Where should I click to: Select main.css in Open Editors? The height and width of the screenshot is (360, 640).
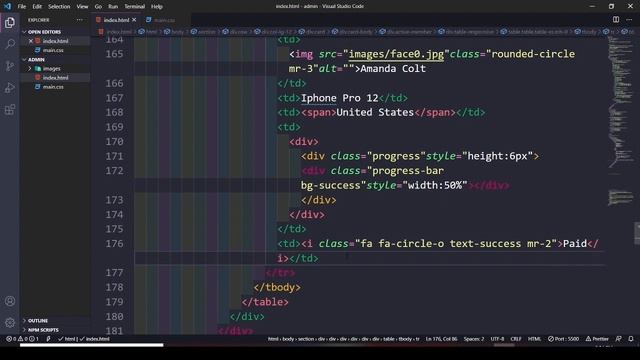53,50
